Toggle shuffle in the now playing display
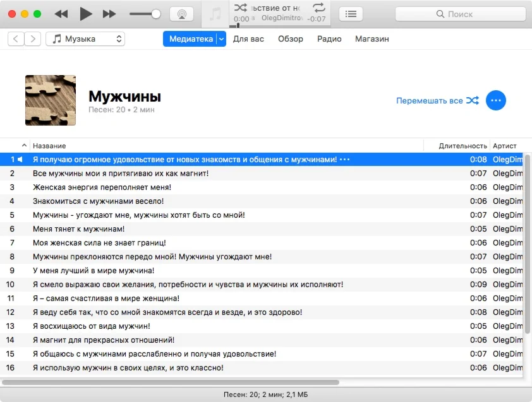This screenshot has width=532, height=402. [x=241, y=8]
